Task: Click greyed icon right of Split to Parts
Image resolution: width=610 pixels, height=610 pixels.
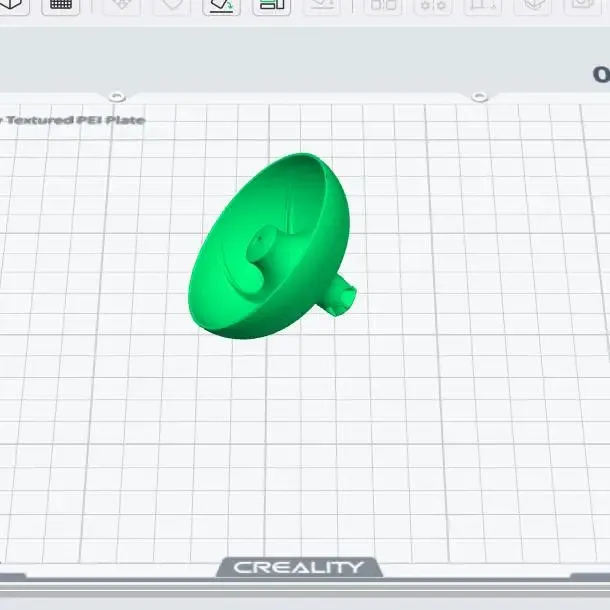Action: (x=483, y=5)
